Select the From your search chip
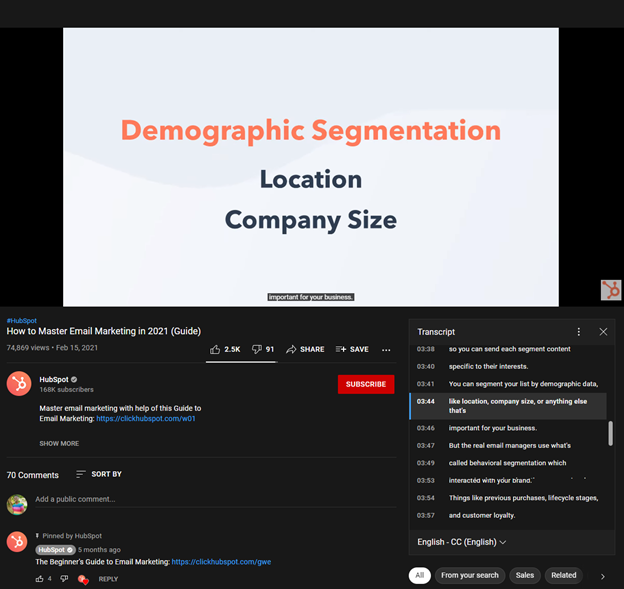The width and height of the screenshot is (624, 589). coord(470,575)
